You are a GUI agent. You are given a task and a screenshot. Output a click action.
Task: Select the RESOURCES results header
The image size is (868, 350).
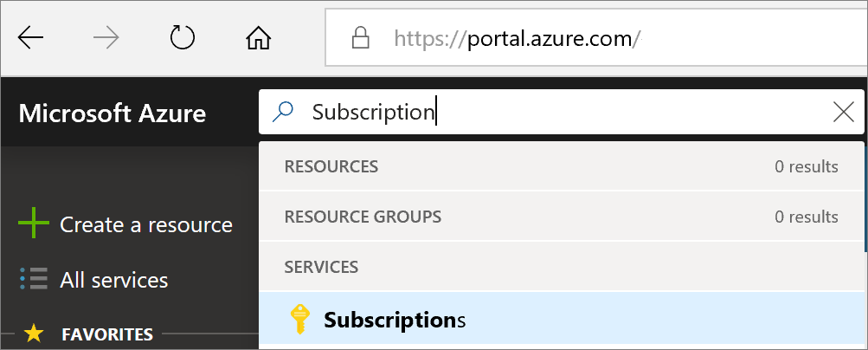tap(331, 166)
